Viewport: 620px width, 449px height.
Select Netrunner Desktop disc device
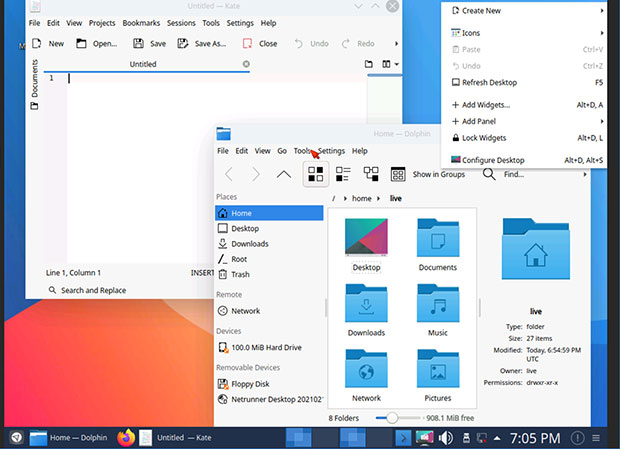click(x=269, y=399)
